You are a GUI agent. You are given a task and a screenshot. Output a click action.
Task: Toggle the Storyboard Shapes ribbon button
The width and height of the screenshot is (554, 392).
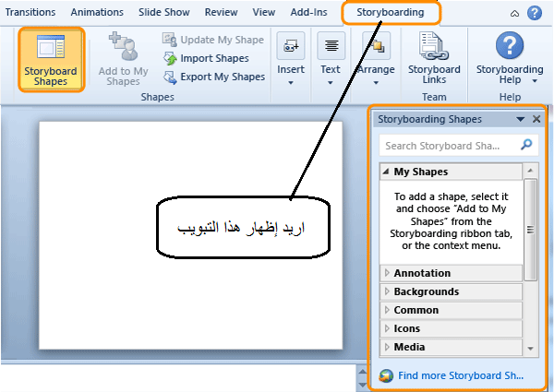point(51,60)
